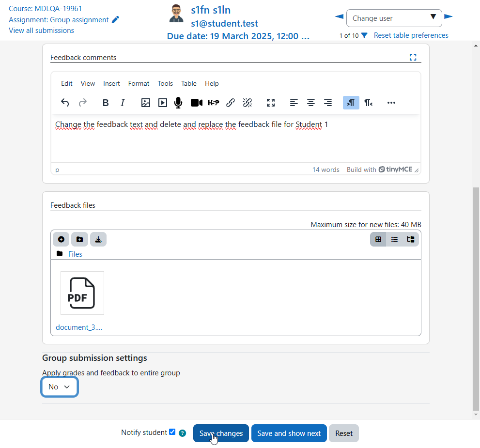Switch file view to icons grid
The height and width of the screenshot is (448, 480).
[378, 239]
